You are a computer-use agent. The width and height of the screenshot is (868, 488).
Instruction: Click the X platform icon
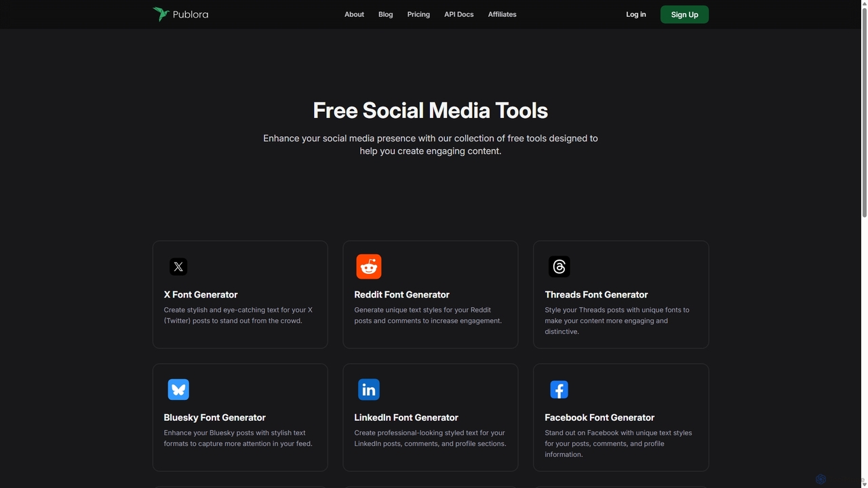(x=178, y=266)
